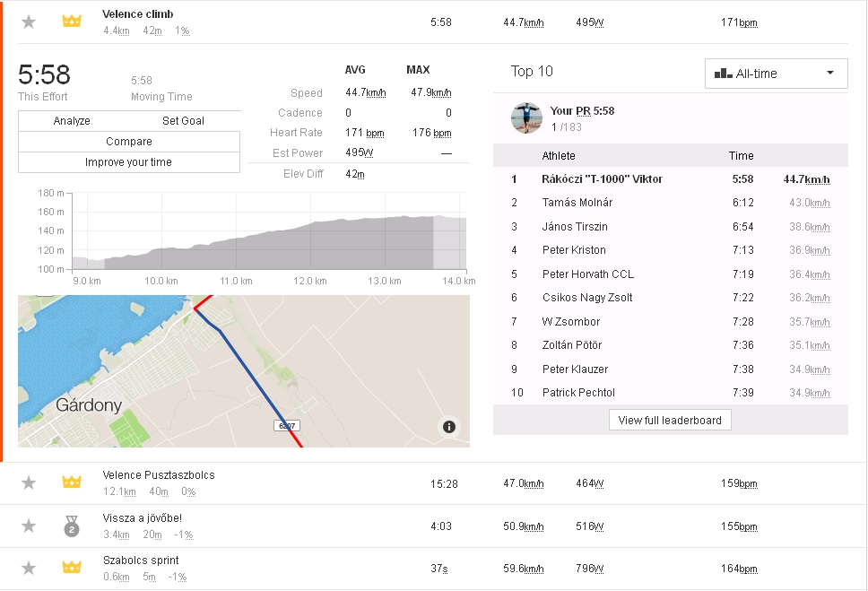
Task: Select Improve your time
Action: pyautogui.click(x=129, y=162)
